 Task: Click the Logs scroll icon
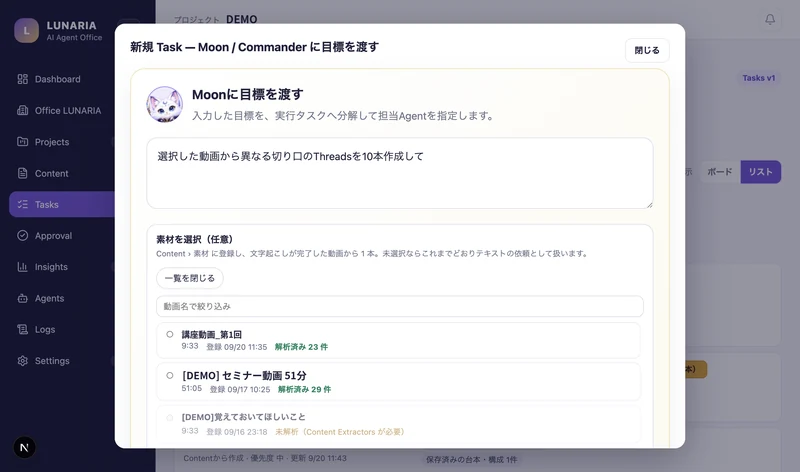22,329
